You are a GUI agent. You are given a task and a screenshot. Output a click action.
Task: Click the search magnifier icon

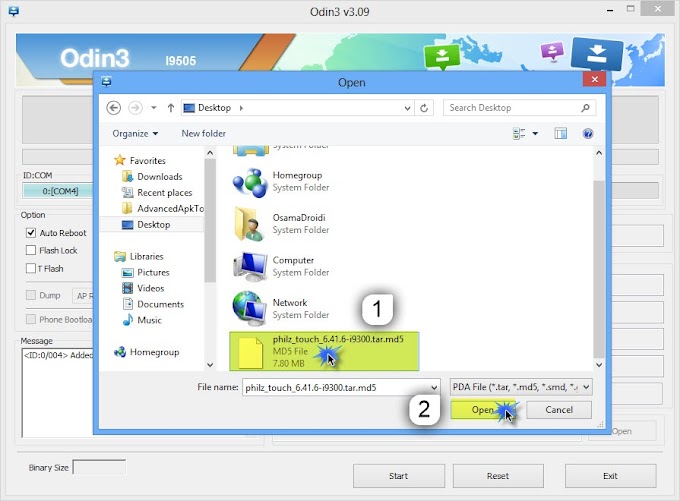585,108
